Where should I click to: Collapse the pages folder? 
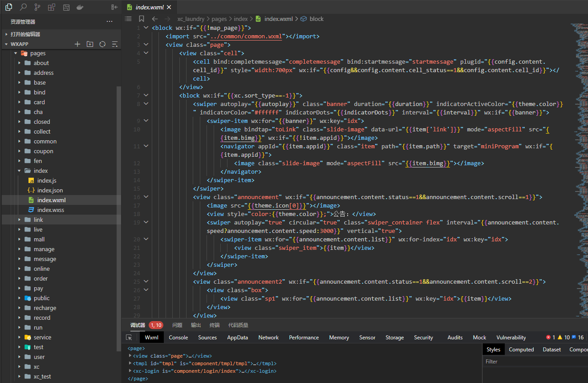point(38,53)
